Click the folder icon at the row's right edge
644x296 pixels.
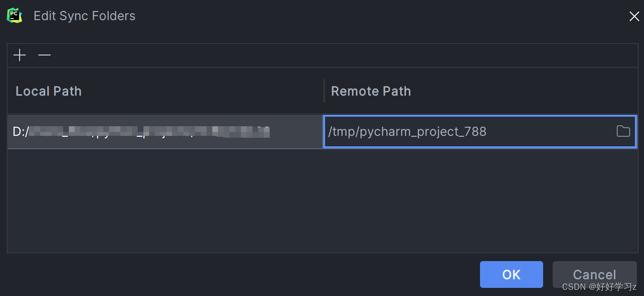(x=623, y=131)
